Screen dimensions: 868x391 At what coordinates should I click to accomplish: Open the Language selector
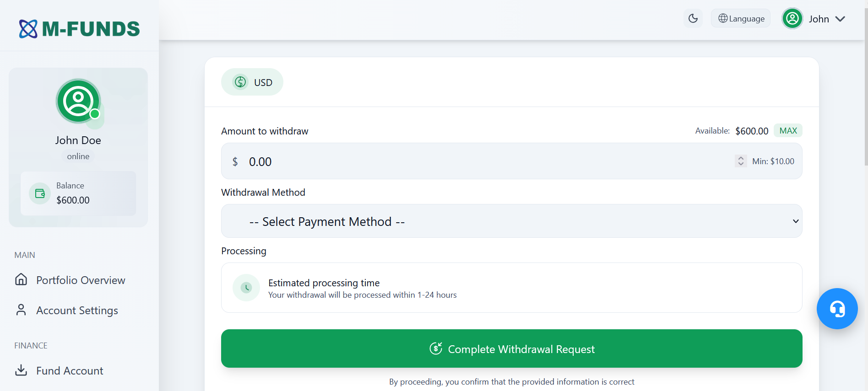pyautogui.click(x=741, y=18)
